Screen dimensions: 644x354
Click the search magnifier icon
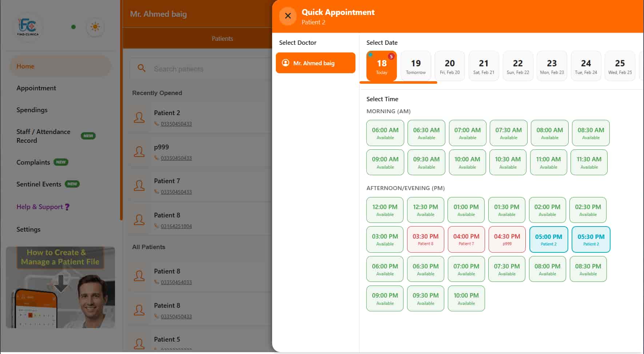point(142,68)
